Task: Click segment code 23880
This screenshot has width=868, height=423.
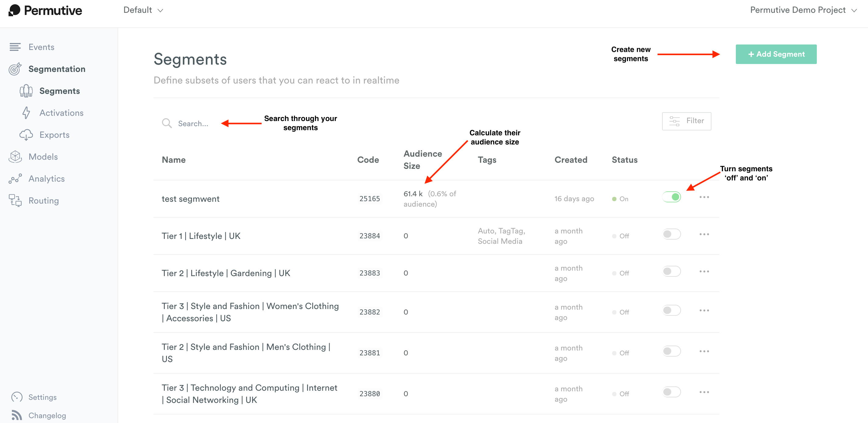Action: pos(369,394)
